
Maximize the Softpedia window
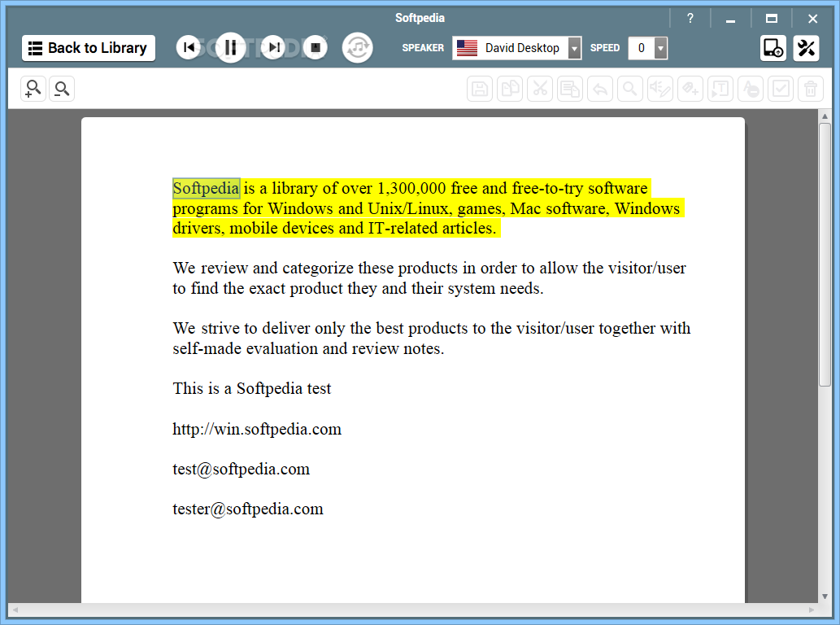tap(772, 19)
